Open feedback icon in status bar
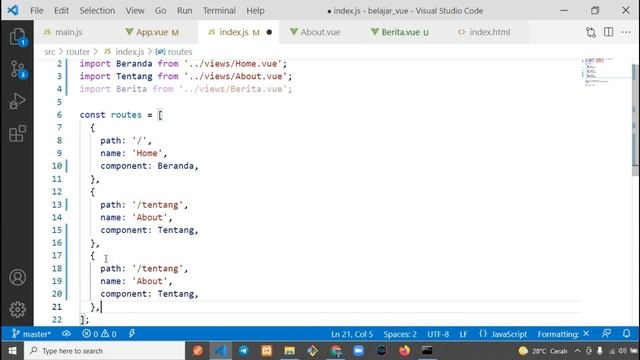Viewport: 640px width, 360px height. pos(606,334)
